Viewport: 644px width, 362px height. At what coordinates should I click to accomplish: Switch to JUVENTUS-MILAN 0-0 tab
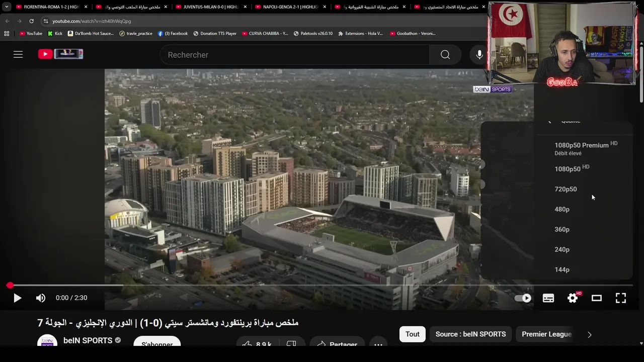pos(210,7)
